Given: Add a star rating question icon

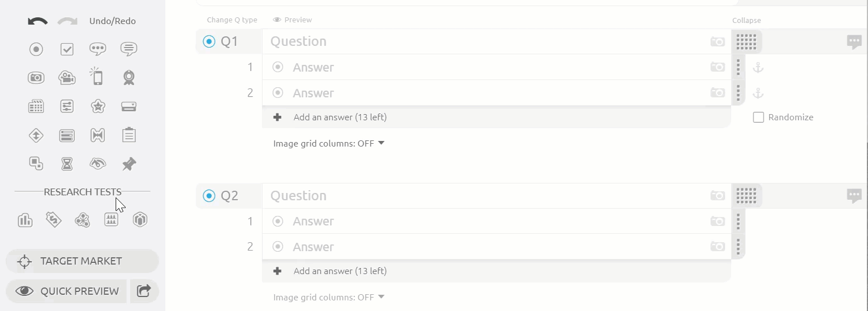Looking at the screenshot, I should (x=98, y=106).
